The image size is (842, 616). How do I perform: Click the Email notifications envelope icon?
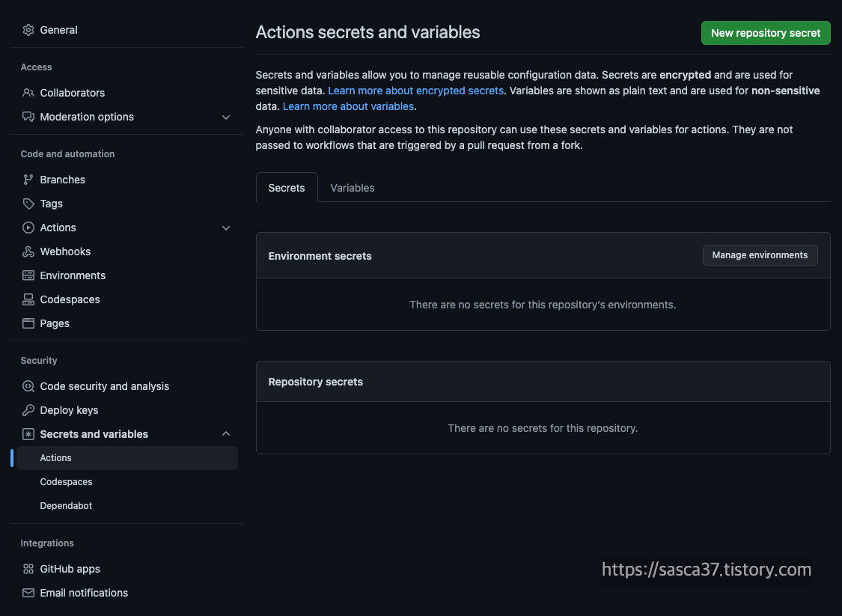(28, 593)
